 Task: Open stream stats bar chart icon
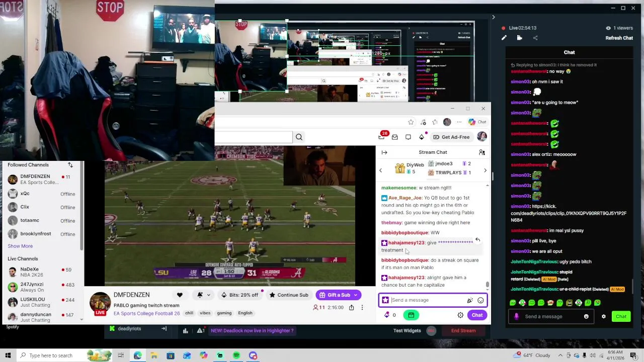click(185, 330)
